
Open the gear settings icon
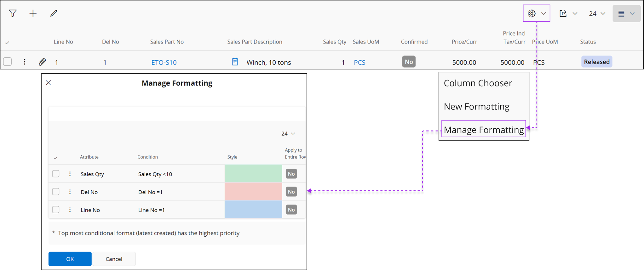532,13
